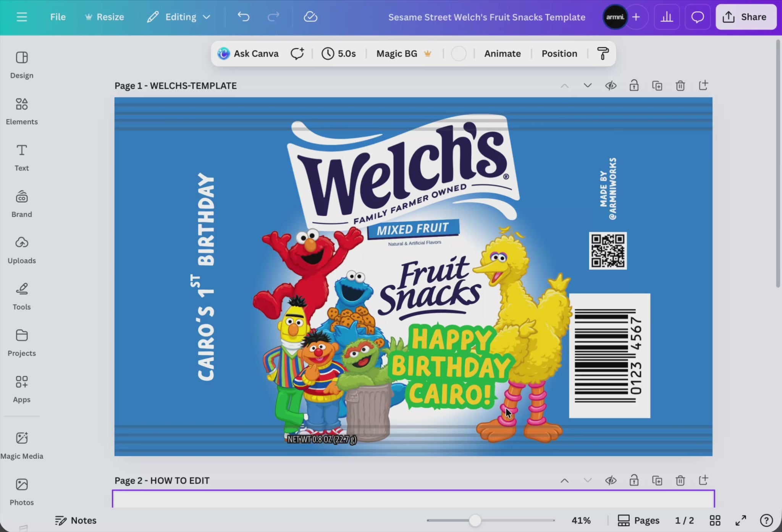The image size is (782, 532).
Task: Open Magic Media in the sidebar
Action: [x=21, y=445]
